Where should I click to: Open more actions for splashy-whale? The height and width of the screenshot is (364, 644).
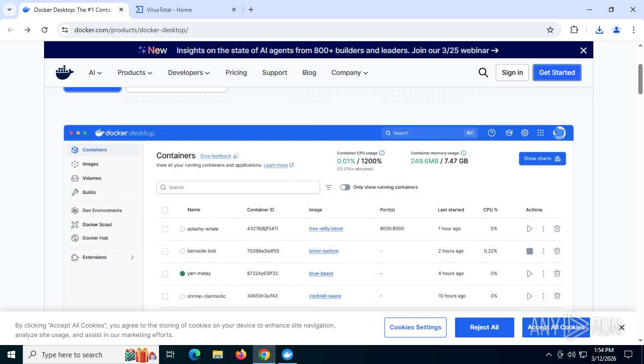[543, 229]
